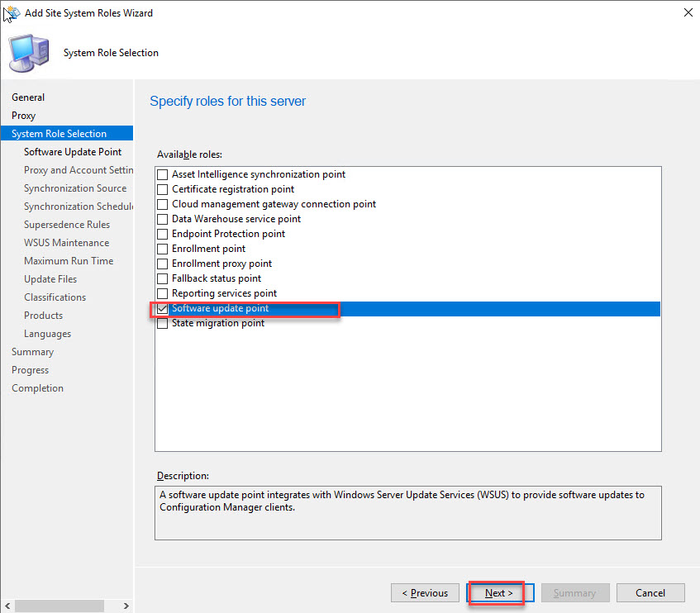Close the Add Site System Roles Wizard
Image resolution: width=700 pixels, height=613 pixels.
[688, 13]
